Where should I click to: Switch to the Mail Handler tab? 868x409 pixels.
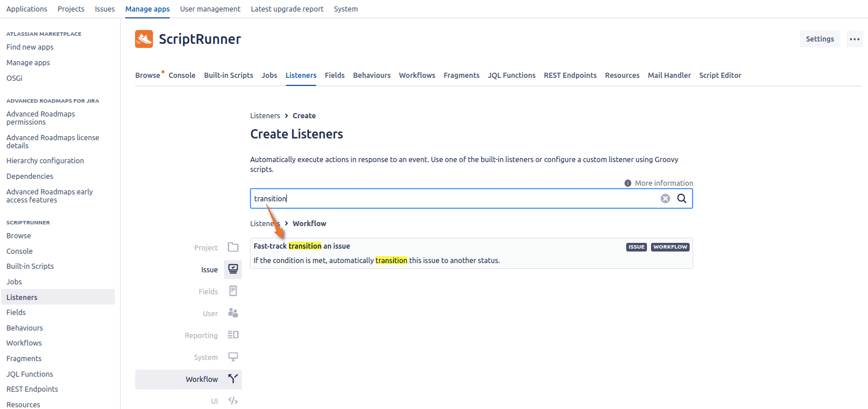(669, 76)
